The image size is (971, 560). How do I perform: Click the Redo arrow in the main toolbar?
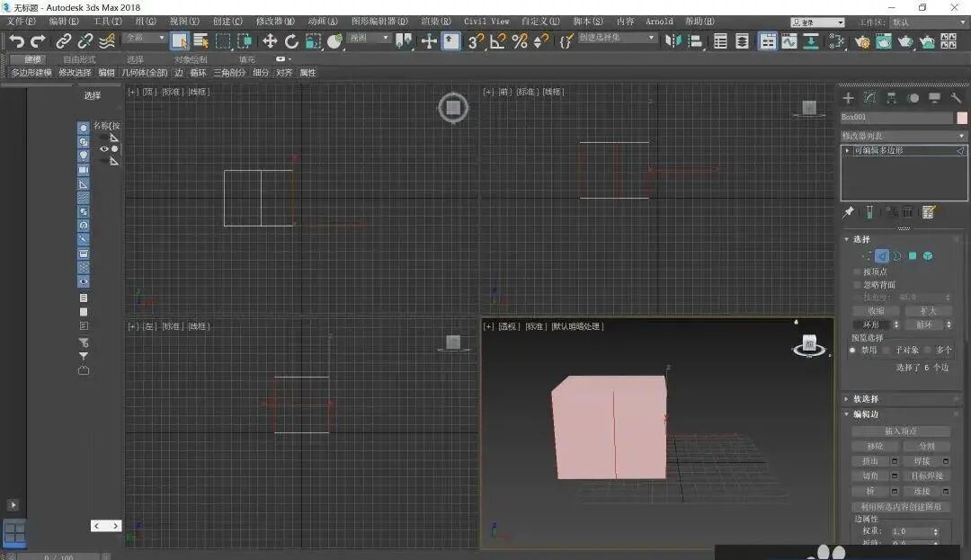click(39, 40)
